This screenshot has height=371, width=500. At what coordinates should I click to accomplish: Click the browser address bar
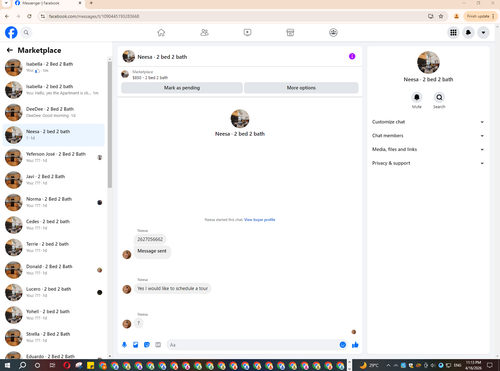[x=233, y=16]
